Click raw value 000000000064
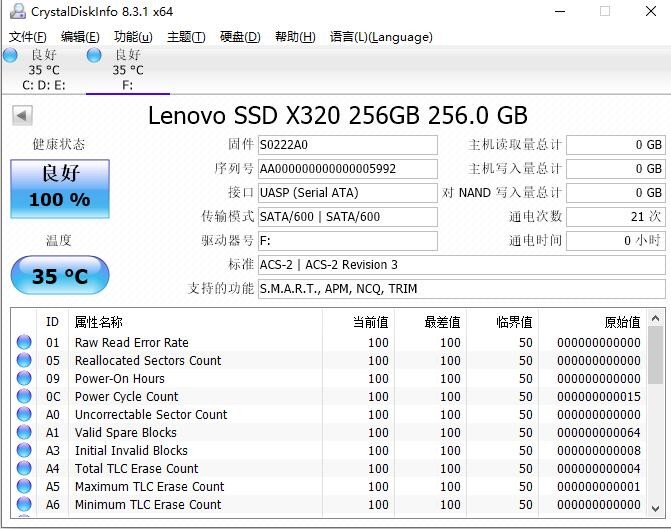Screen dimensions: 671x529 599,432
